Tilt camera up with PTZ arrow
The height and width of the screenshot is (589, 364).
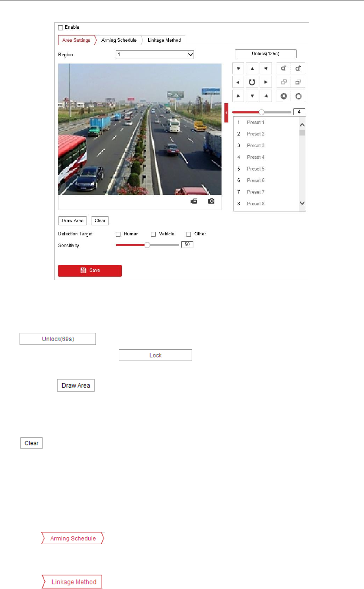pyautogui.click(x=252, y=68)
